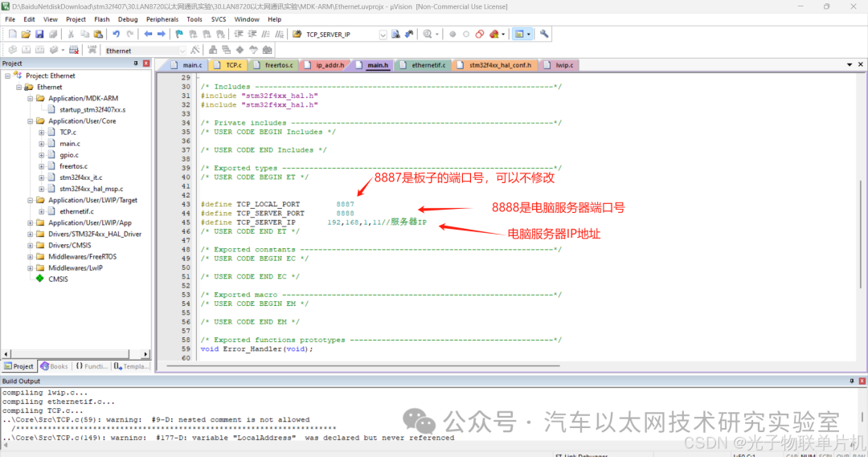Open the TCP_SERVER_IP search dropdown
Viewport: 868px width, 457px height.
383,35
